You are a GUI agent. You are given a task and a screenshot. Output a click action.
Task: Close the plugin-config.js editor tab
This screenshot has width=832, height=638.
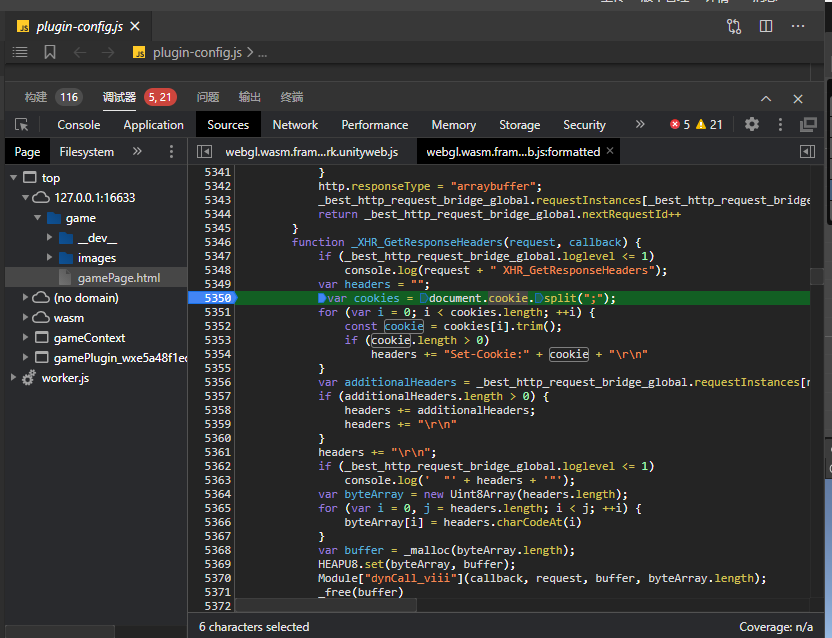point(135,27)
